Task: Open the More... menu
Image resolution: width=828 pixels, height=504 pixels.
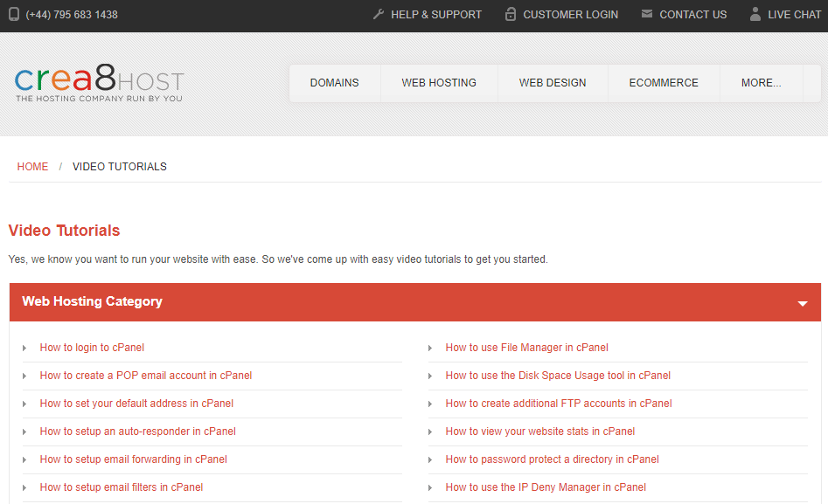Action: pyautogui.click(x=761, y=83)
